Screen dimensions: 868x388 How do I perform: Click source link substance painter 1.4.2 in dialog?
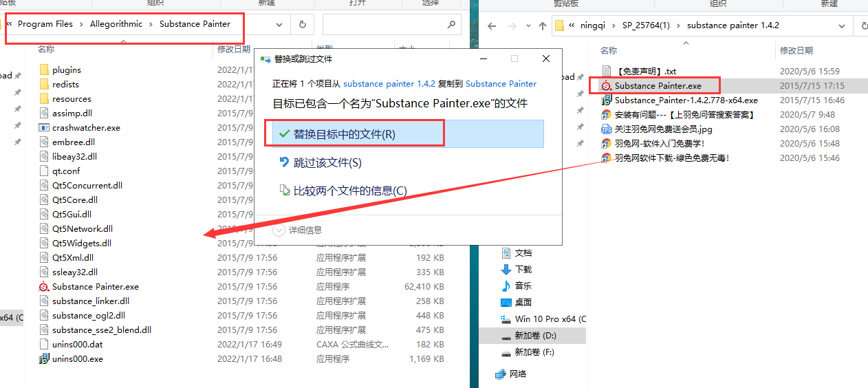(x=389, y=83)
